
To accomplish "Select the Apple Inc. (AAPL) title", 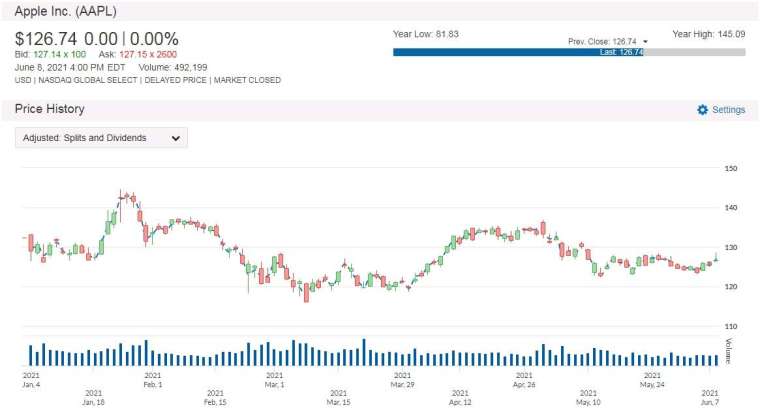I will tap(65, 11).
